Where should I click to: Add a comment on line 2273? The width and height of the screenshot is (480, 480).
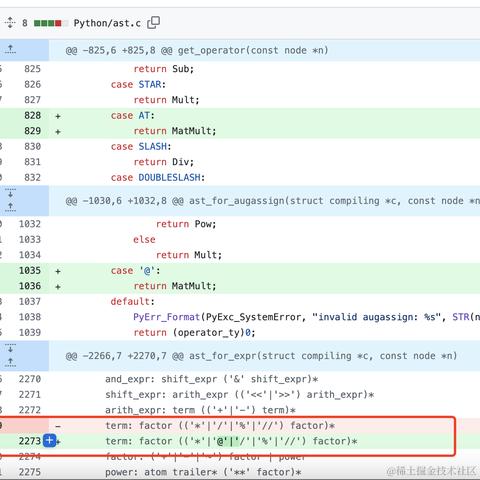tap(49, 441)
